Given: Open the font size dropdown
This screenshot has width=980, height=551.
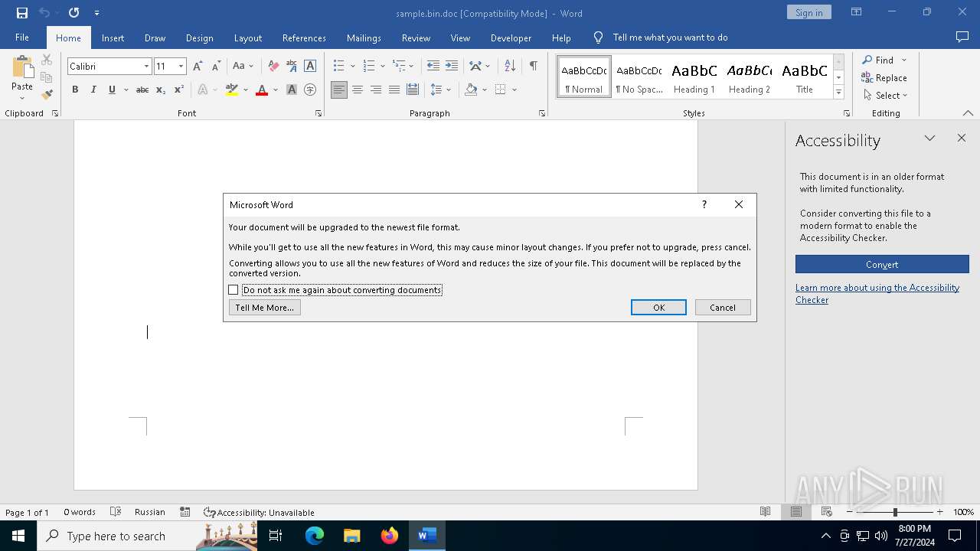Looking at the screenshot, I should click(x=181, y=67).
